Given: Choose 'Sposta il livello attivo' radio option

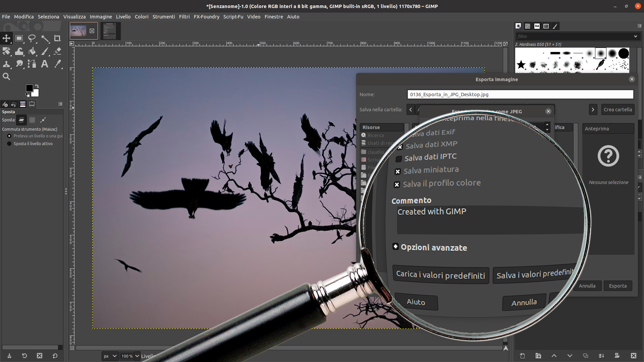Looking at the screenshot, I should point(30,143).
